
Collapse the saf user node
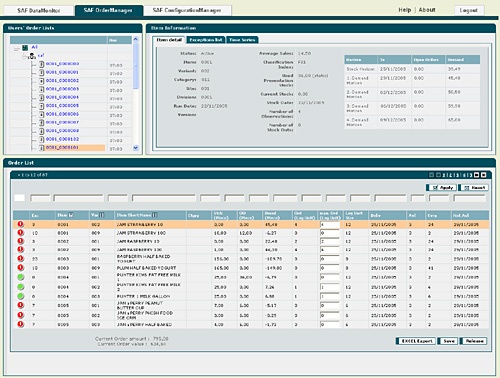pos(24,57)
